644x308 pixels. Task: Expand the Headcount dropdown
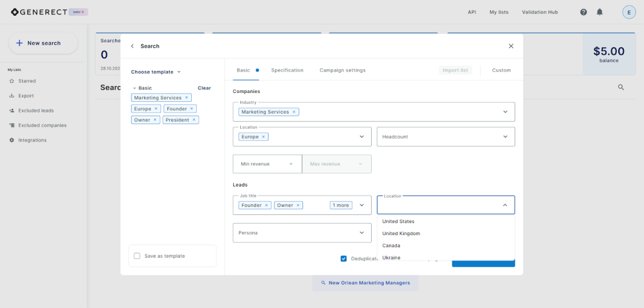445,136
